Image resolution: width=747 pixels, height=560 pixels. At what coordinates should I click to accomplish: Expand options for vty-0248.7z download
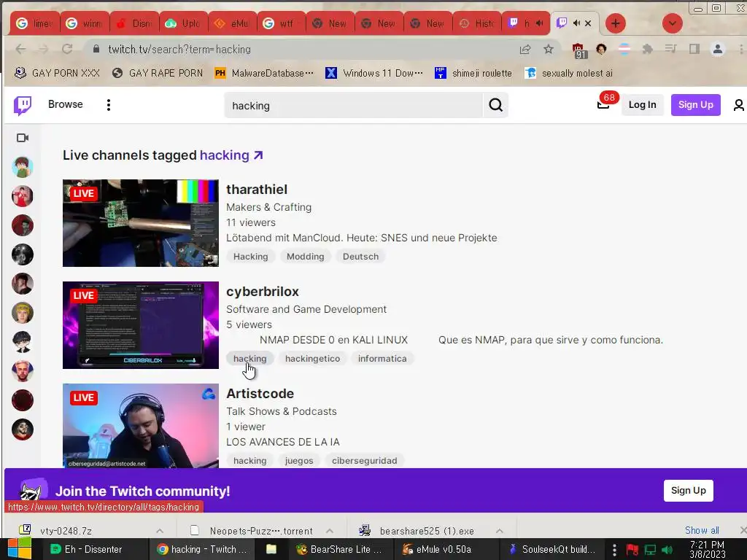[160, 531]
